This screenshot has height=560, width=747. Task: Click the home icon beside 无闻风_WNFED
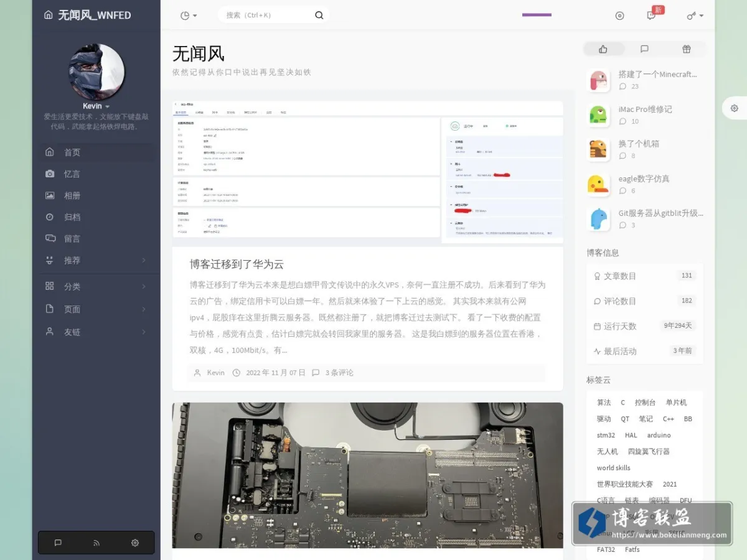click(49, 15)
